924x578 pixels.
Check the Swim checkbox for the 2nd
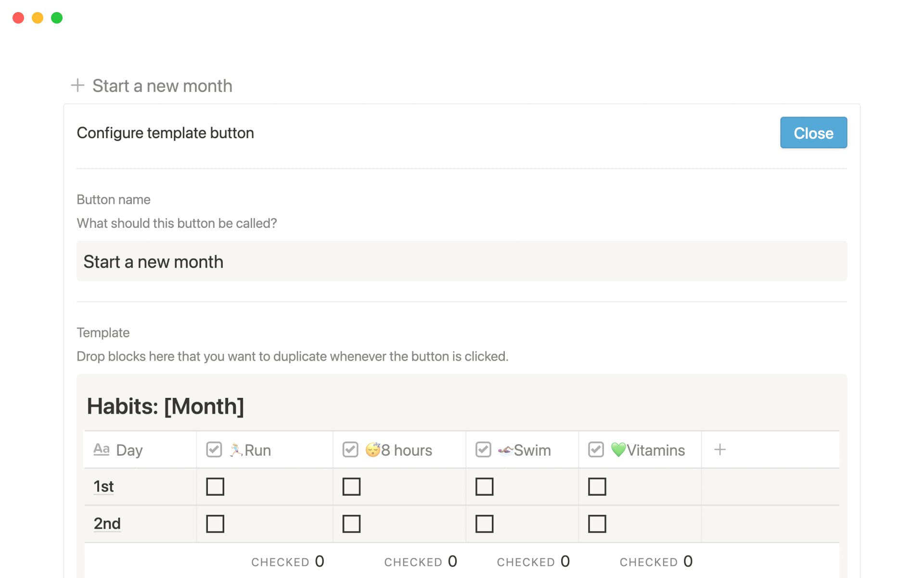485,523
